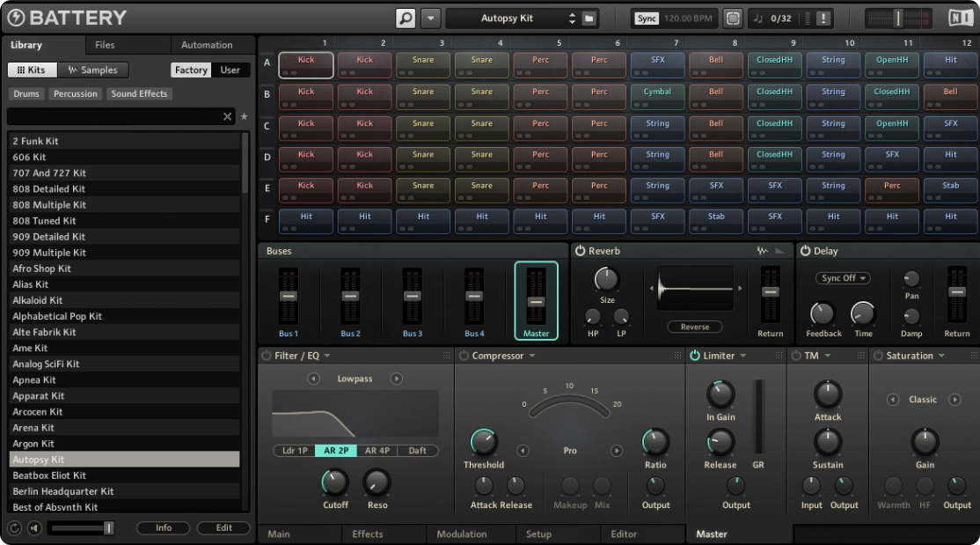Click the save kit folder icon
The height and width of the screenshot is (545, 980).
pos(589,18)
